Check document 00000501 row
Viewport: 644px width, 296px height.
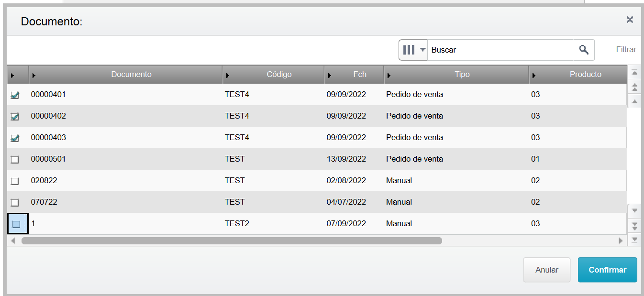(15, 160)
